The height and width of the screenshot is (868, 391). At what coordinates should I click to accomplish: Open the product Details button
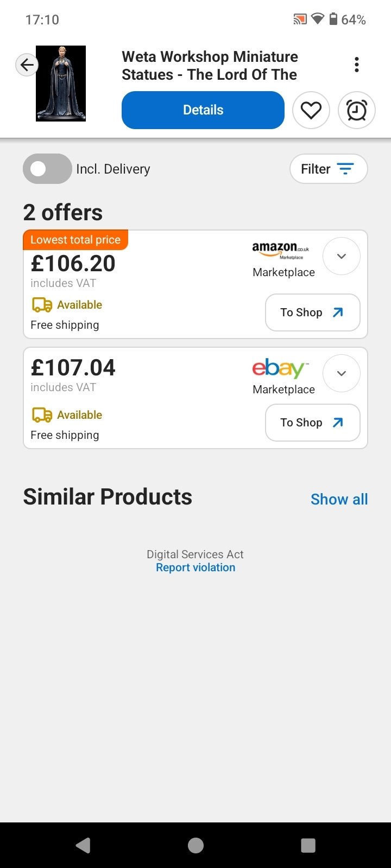pos(203,110)
